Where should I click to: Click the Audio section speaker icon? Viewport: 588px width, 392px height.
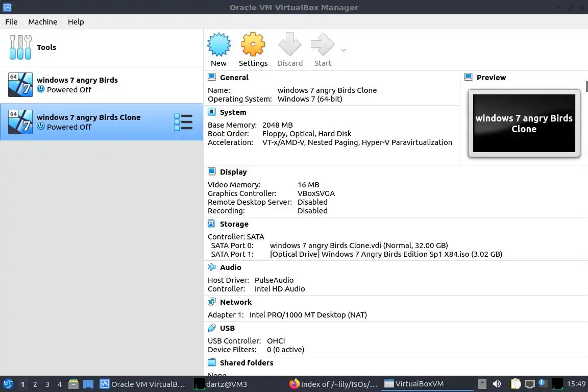coord(211,267)
